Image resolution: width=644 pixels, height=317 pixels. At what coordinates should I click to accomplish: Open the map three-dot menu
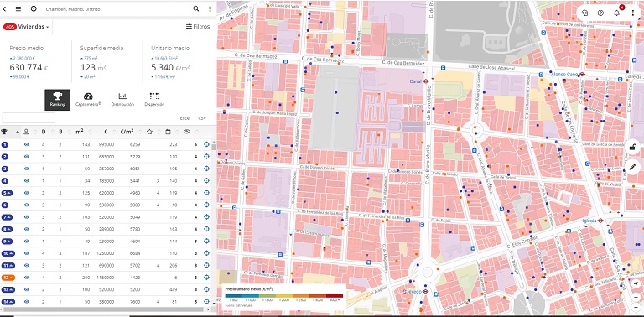pyautogui.click(x=633, y=13)
